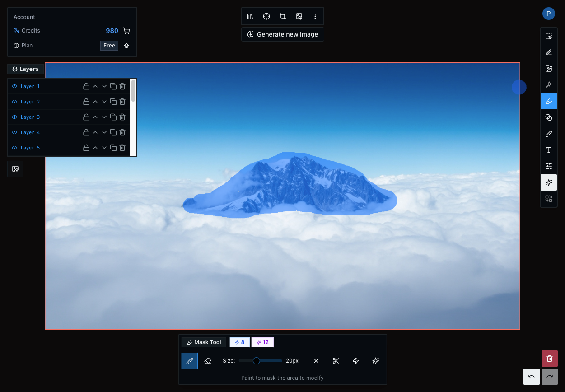565x392 pixels.
Task: Select the eraser tool in Mask Tool panel
Action: coord(208,361)
